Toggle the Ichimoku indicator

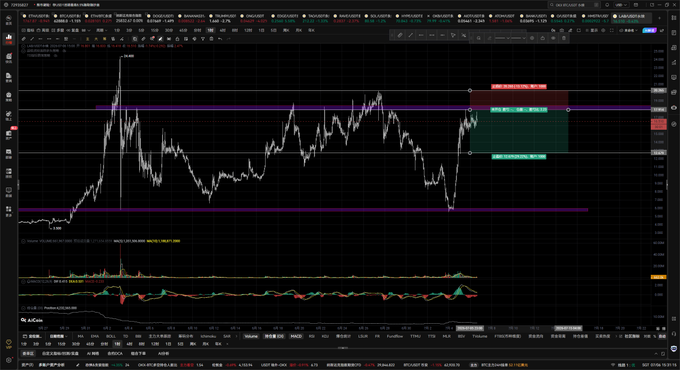[x=208, y=336]
